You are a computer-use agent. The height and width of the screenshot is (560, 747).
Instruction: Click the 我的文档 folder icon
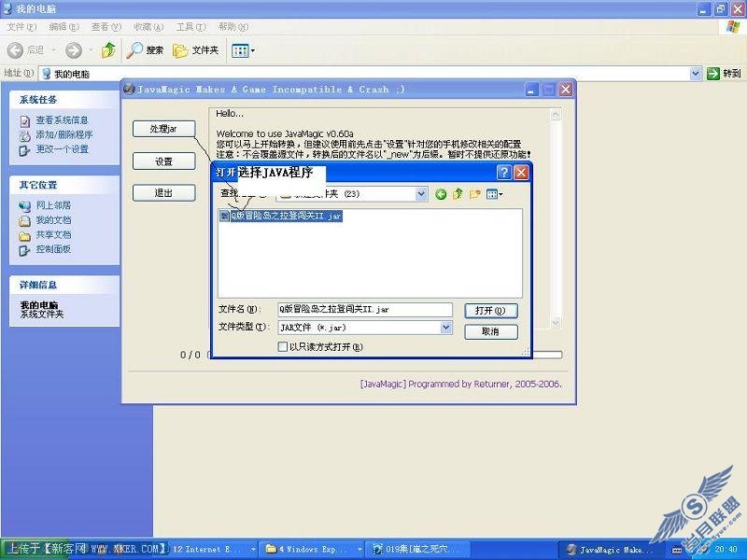click(25, 221)
